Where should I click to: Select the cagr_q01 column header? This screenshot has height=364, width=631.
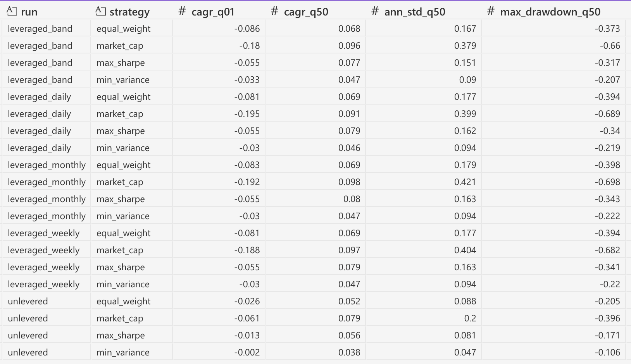[219, 11]
